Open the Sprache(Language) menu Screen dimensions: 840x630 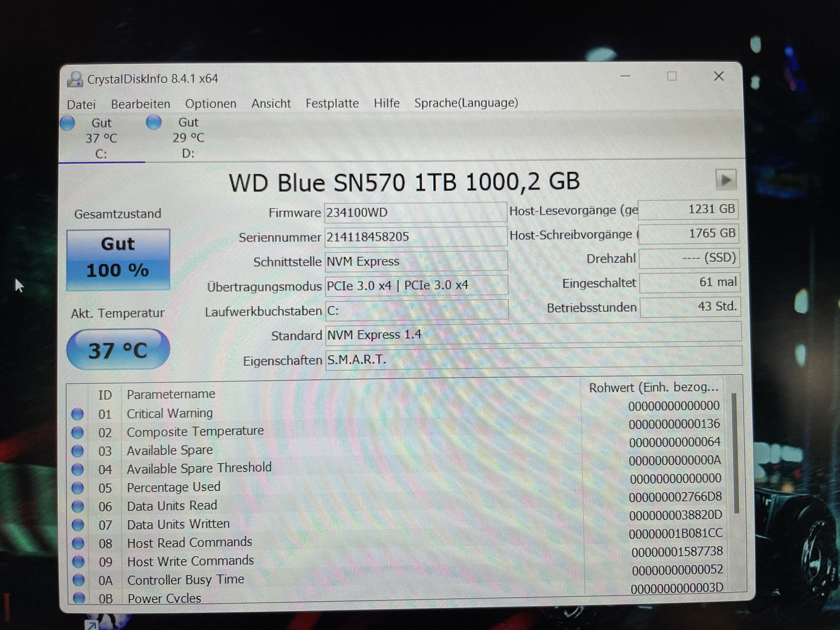(466, 103)
